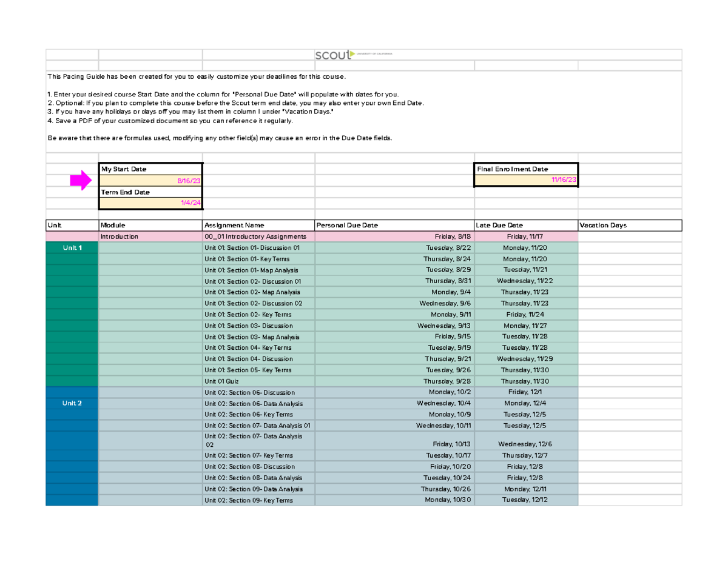
Task: Select the Vacation Days column header
Action: point(630,226)
